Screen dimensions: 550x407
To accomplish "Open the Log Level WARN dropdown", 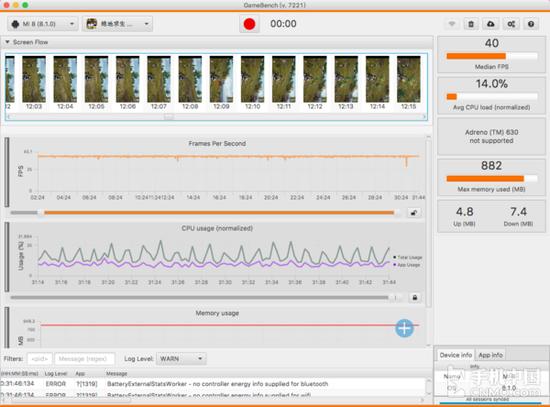I will [181, 359].
